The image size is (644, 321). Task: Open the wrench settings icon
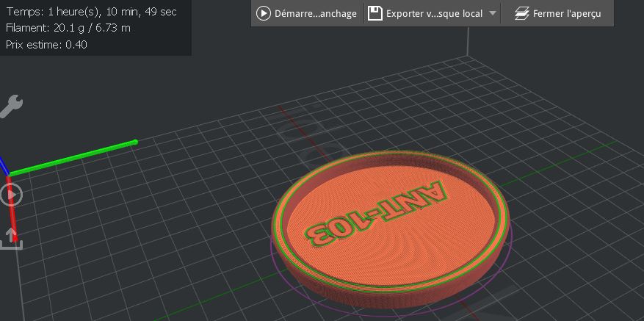11,106
